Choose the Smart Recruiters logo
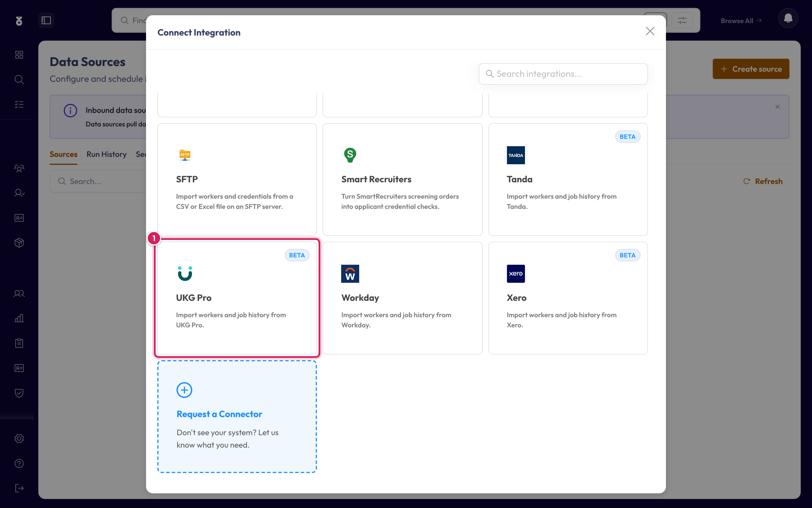Viewport: 812px width, 508px height. tap(350, 155)
